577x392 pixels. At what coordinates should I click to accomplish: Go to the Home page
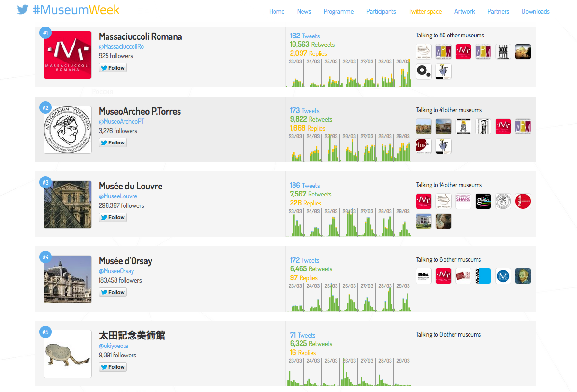tap(277, 11)
